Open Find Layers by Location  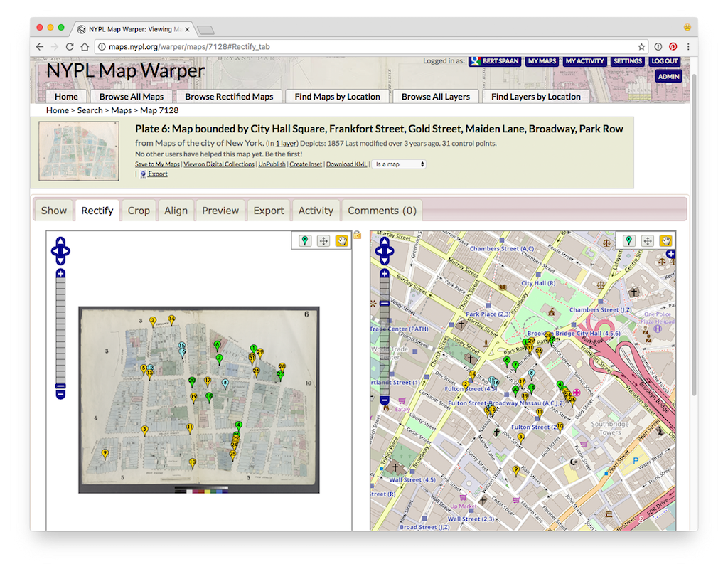(x=536, y=97)
